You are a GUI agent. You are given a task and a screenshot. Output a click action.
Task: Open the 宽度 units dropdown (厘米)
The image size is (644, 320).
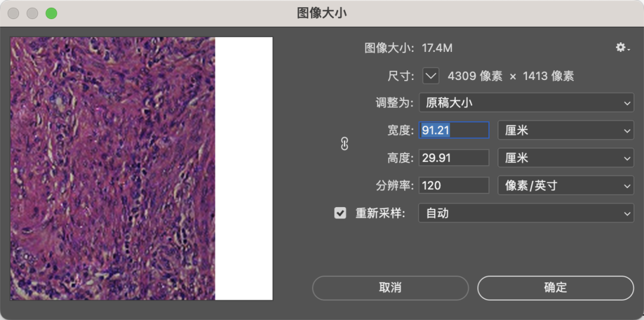565,130
